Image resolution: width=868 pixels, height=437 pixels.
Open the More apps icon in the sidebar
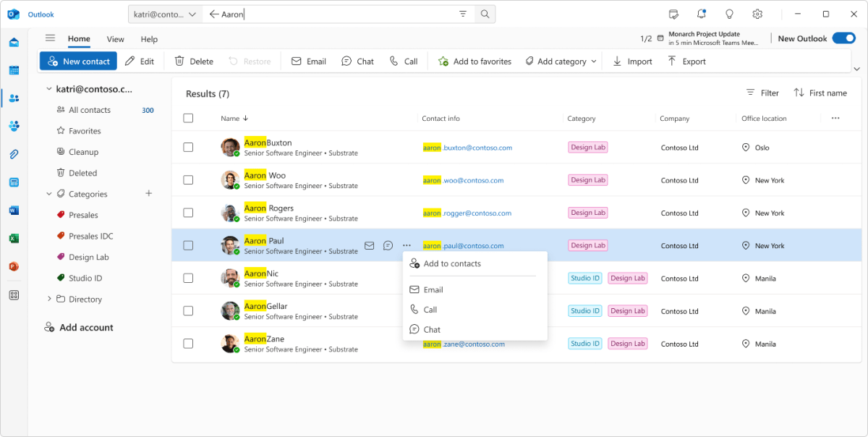(14, 294)
